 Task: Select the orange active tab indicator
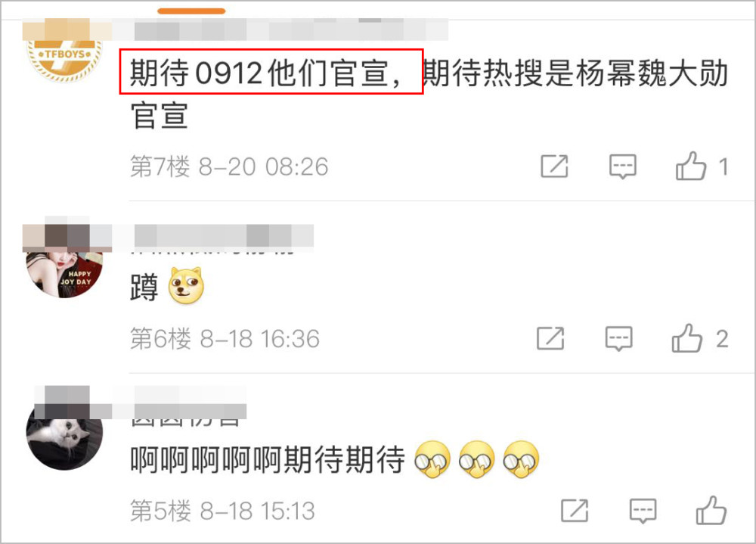(191, 11)
